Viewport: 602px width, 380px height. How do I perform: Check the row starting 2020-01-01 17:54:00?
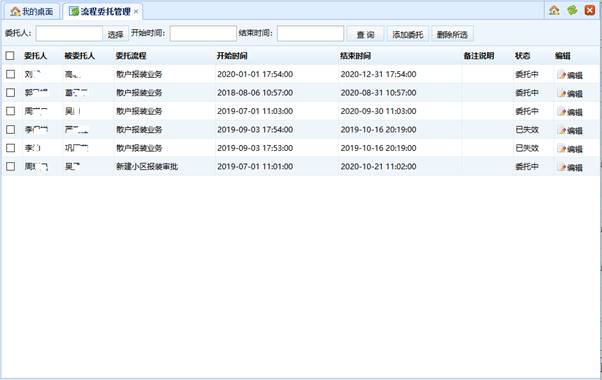tap(10, 74)
